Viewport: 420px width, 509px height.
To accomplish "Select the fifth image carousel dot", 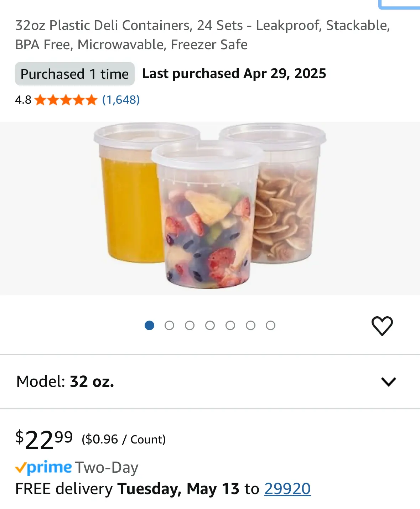I will click(230, 325).
